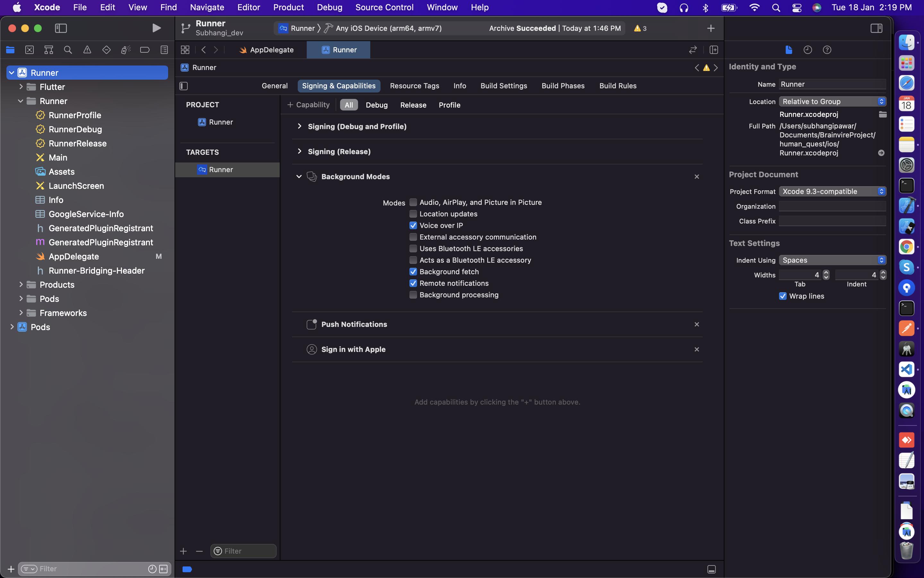Image resolution: width=924 pixels, height=578 pixels.
Task: Show the File inspector icon
Action: point(789,50)
